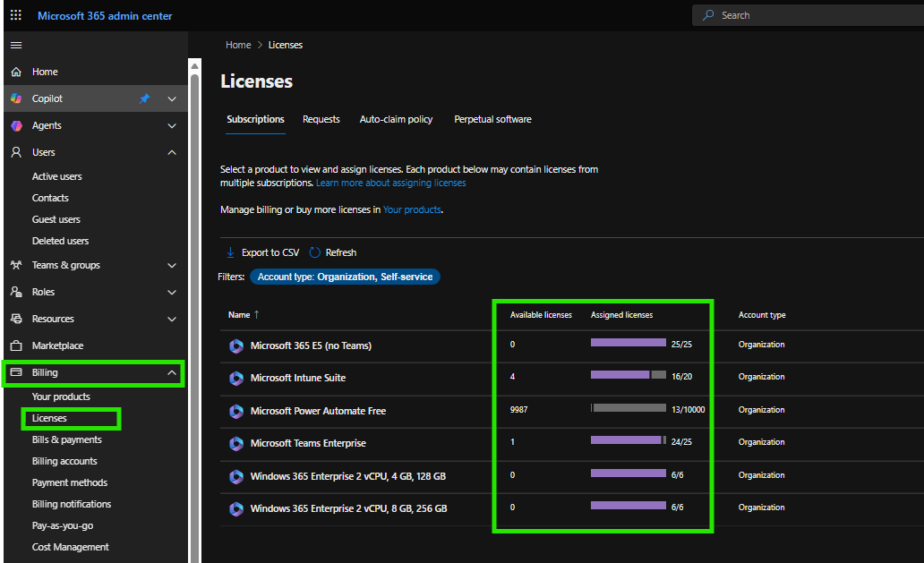
Task: Switch to the Requests tab
Action: tap(321, 119)
